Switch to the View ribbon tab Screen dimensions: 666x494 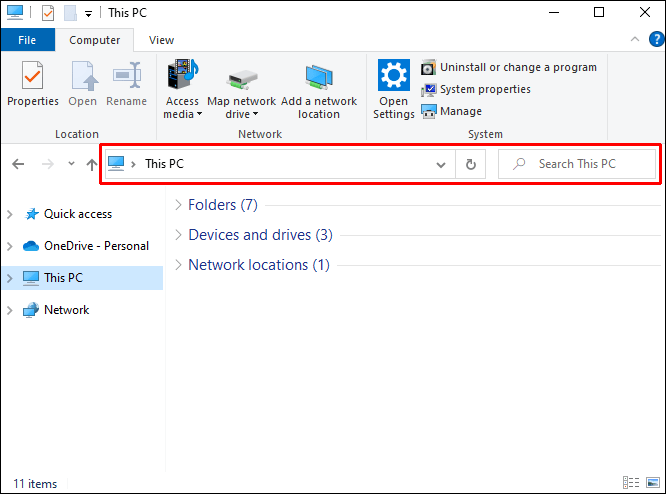(x=161, y=40)
